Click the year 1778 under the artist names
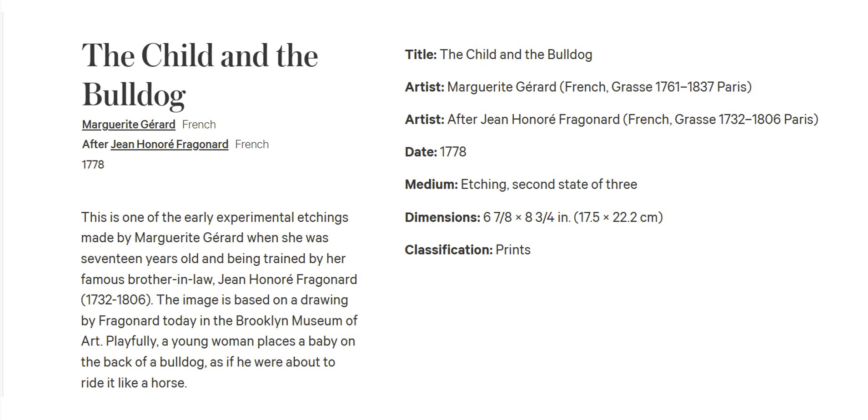Screen dimensions: 868x420 (x=93, y=165)
